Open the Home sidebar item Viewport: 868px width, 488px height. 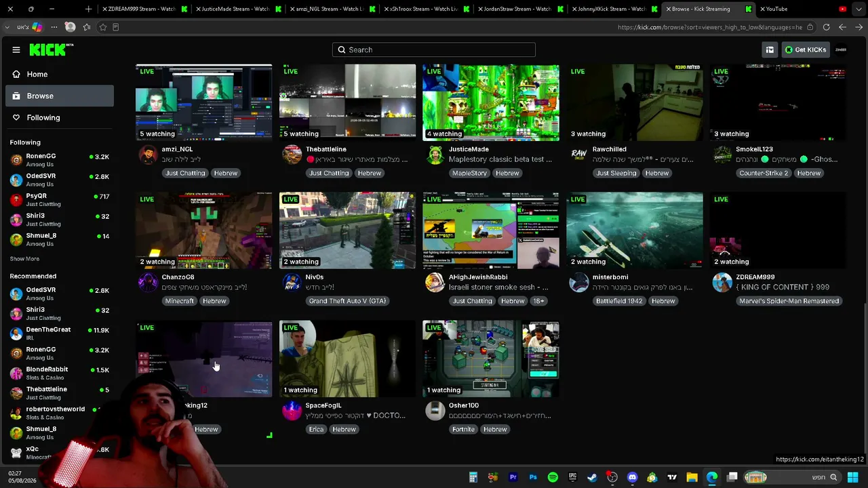[x=60, y=74]
